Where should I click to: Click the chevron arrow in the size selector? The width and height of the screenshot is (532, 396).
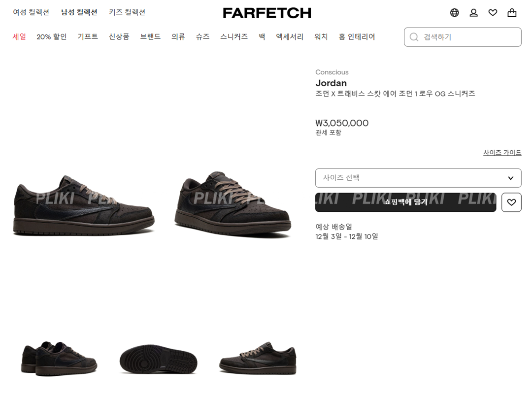click(510, 178)
